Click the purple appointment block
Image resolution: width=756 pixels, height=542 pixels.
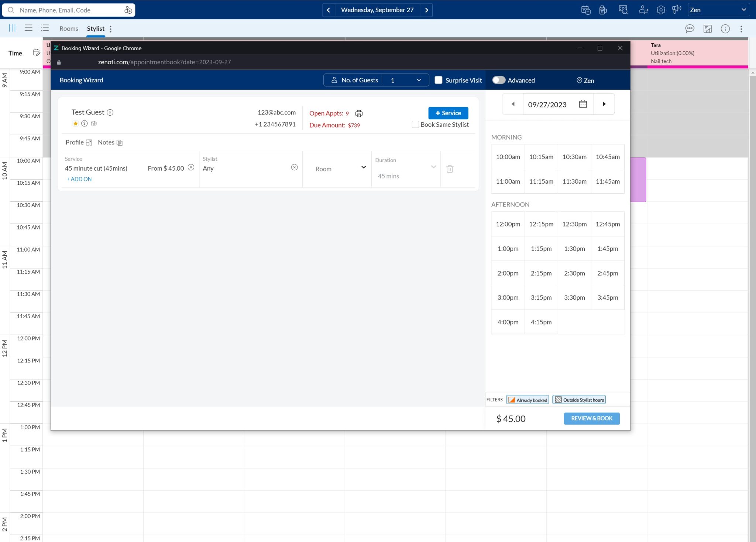tap(638, 180)
